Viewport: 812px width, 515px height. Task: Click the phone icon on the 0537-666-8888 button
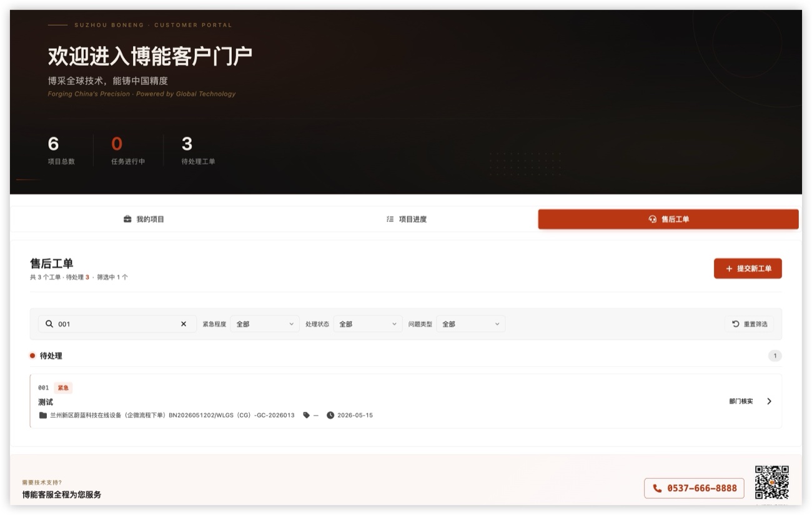(x=657, y=488)
